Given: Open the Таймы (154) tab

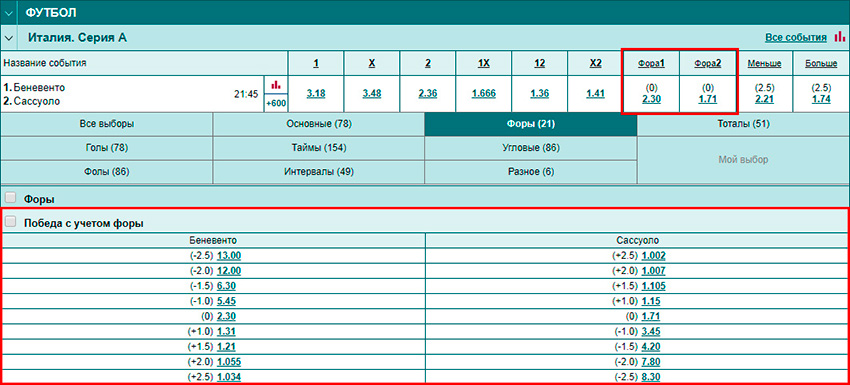Looking at the screenshot, I should coord(319,148).
